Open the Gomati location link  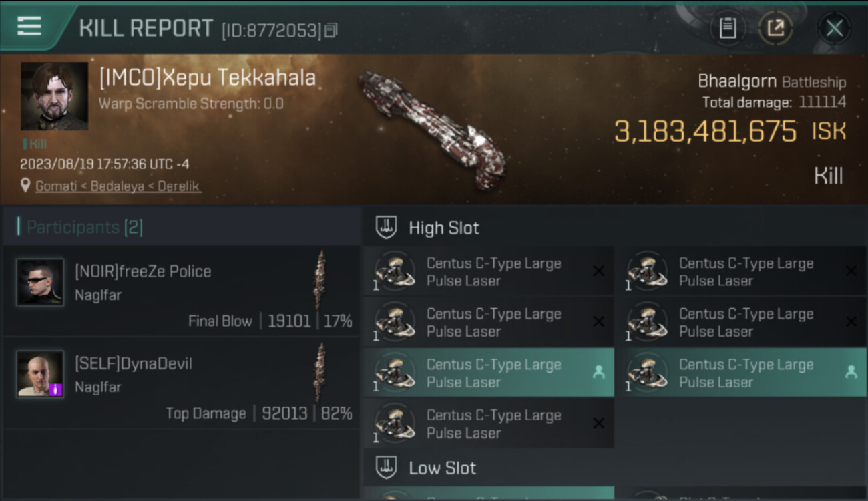point(56,186)
